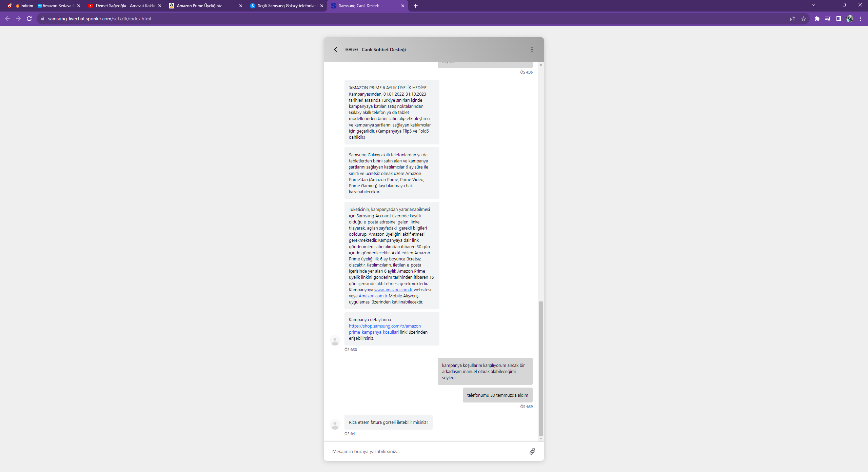Close the Seçili Samsung Galaxy tab
Image resolution: width=868 pixels, height=472 pixels.
pyautogui.click(x=321, y=6)
